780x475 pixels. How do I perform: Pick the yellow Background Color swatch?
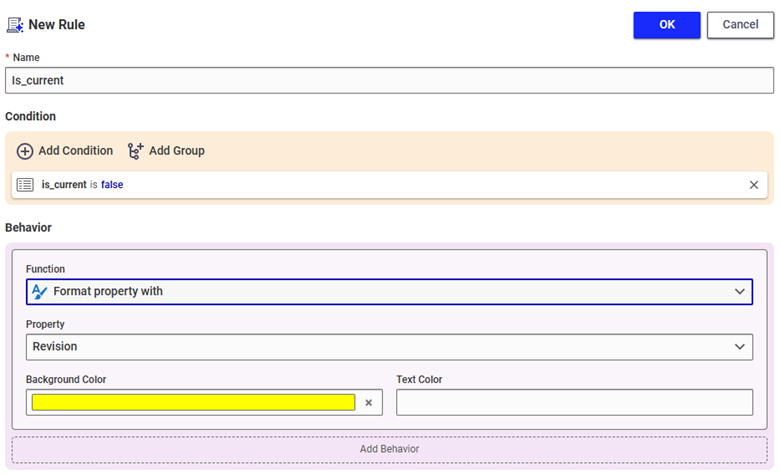(x=193, y=403)
